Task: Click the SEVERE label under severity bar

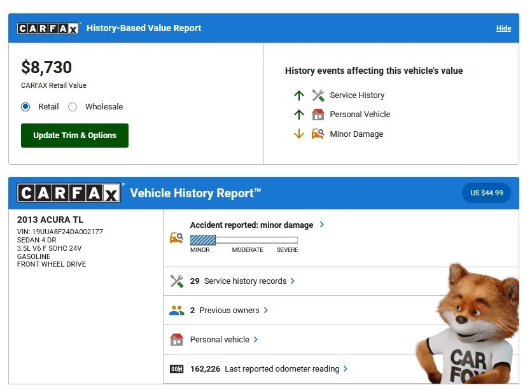Action: coord(287,250)
